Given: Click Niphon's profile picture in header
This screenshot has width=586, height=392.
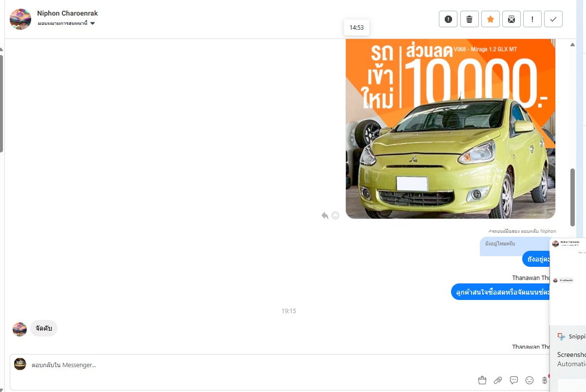Looking at the screenshot, I should point(20,19).
